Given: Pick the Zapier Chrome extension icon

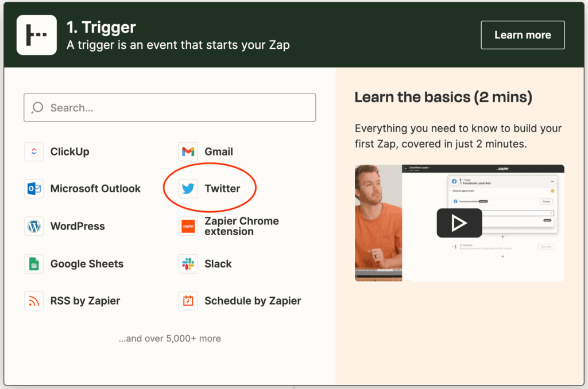Looking at the screenshot, I should pos(188,227).
